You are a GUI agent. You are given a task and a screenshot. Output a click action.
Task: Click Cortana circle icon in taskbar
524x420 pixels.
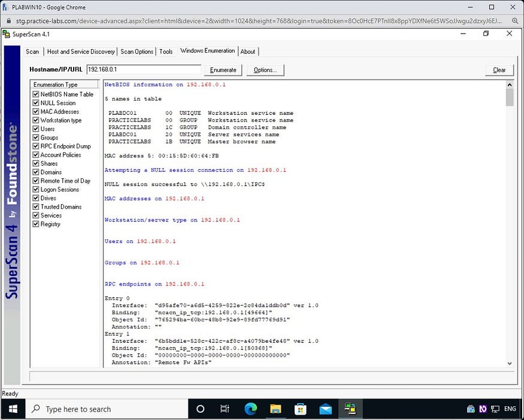pyautogui.click(x=200, y=409)
